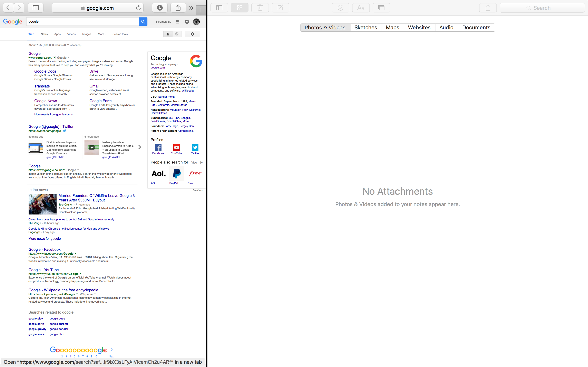This screenshot has height=367, width=588.
Task: Expand the More search category dropdown
Action: tap(102, 34)
